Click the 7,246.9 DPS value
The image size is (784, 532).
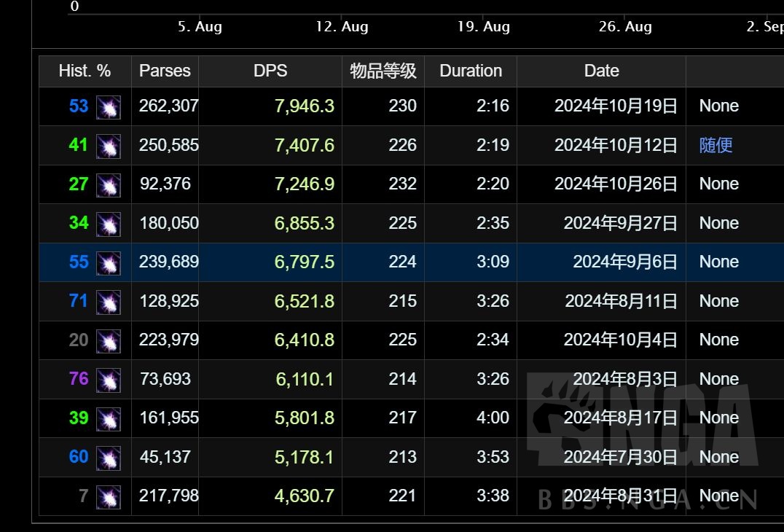click(305, 184)
